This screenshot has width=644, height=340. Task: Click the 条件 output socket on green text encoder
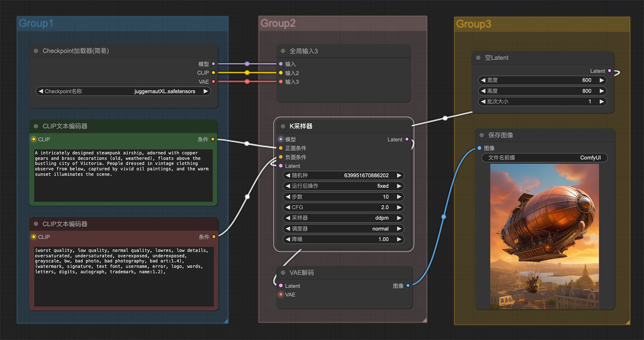(x=213, y=140)
